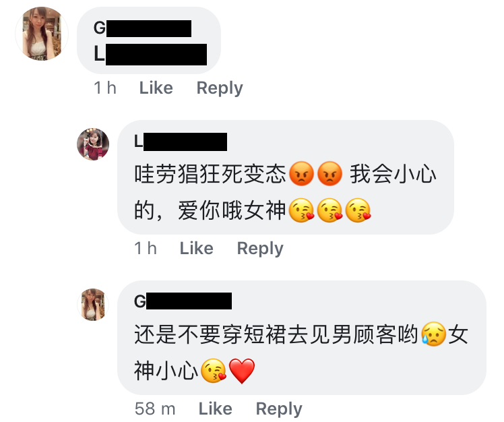
Task: Open the author name starting with L on first reply
Action: pos(181,142)
